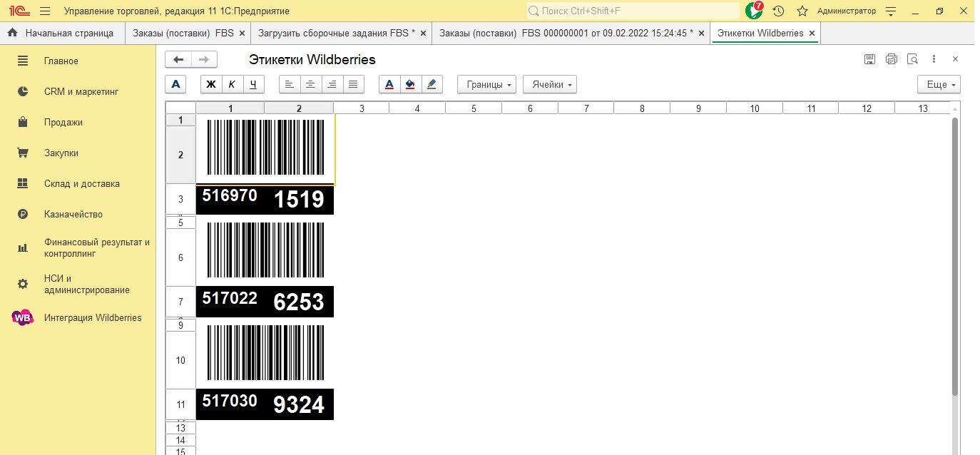Click the Администратор user name
This screenshot has width=980, height=455.
pyautogui.click(x=846, y=11)
